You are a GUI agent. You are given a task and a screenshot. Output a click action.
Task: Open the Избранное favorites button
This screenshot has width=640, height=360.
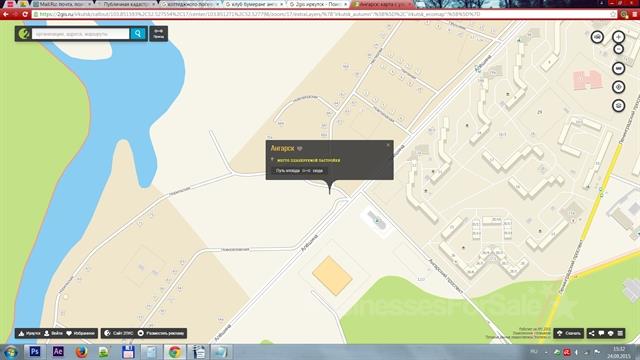[80, 333]
